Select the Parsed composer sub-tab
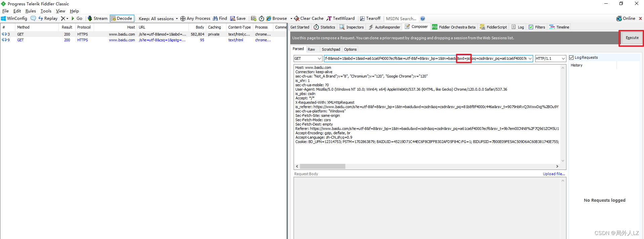 pos(298,49)
